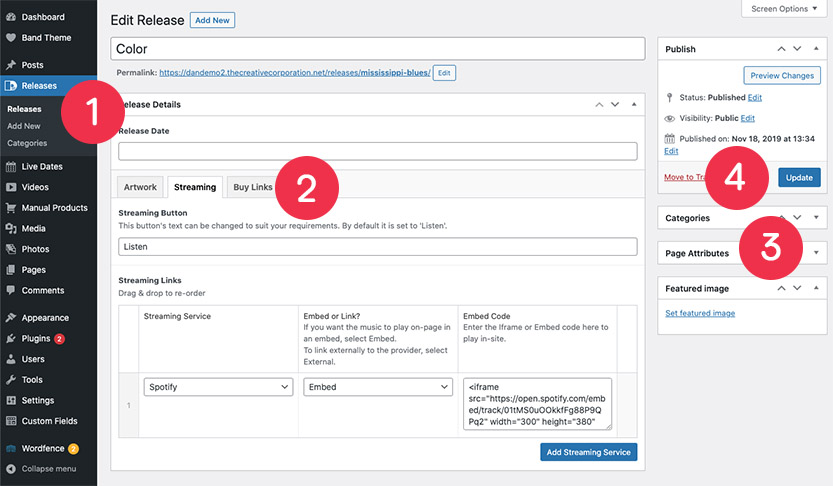This screenshot has width=833, height=486.
Task: Open Posts via its pin icon
Action: pos(10,65)
